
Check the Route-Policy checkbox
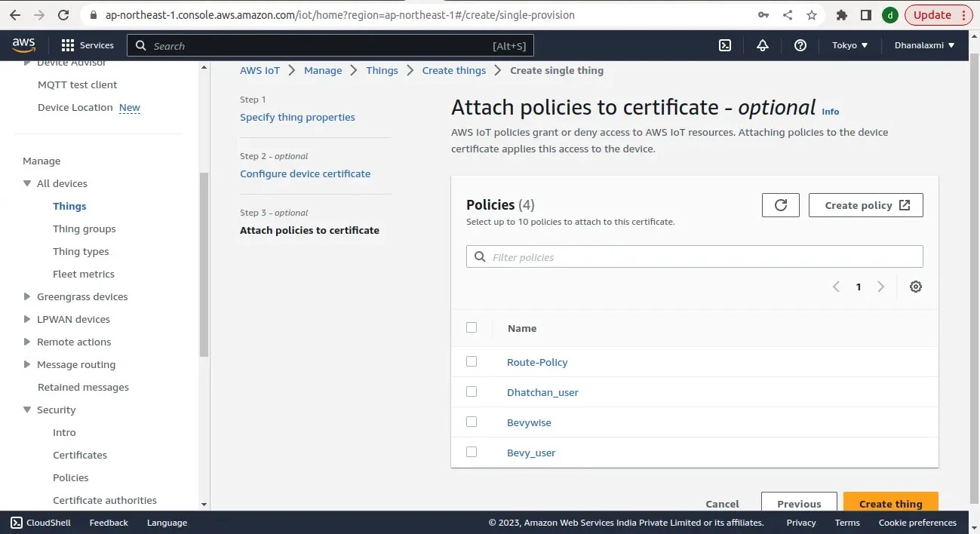pos(472,361)
